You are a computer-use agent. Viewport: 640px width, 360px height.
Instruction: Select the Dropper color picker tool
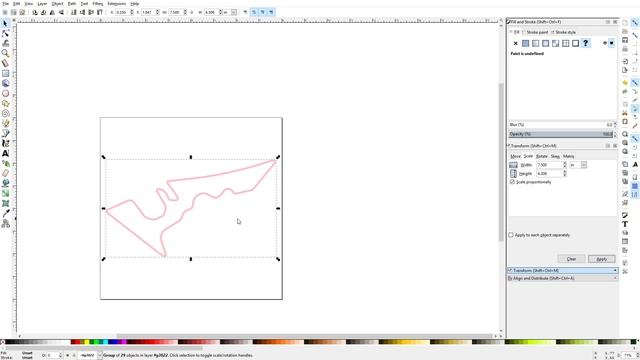pyautogui.click(x=5, y=213)
